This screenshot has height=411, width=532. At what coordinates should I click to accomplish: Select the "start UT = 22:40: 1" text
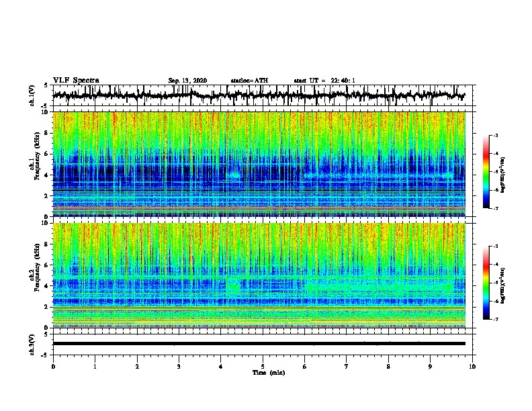point(324,81)
